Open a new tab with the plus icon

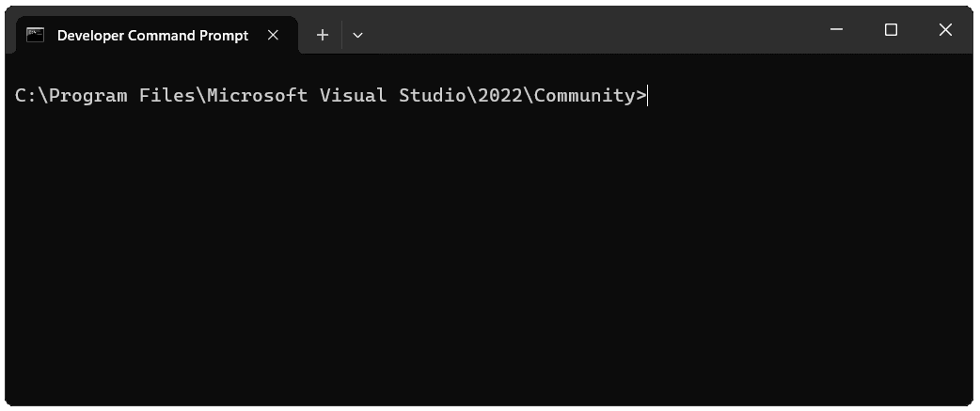point(322,35)
